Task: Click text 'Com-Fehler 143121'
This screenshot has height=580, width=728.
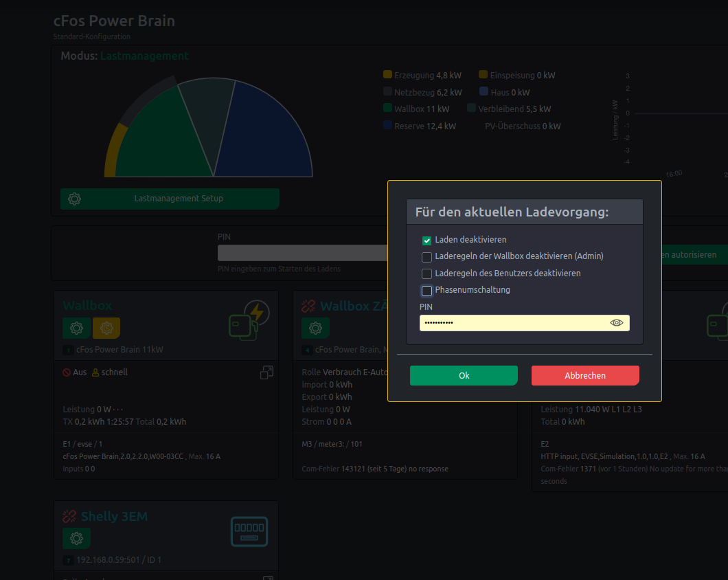Action: (x=333, y=469)
